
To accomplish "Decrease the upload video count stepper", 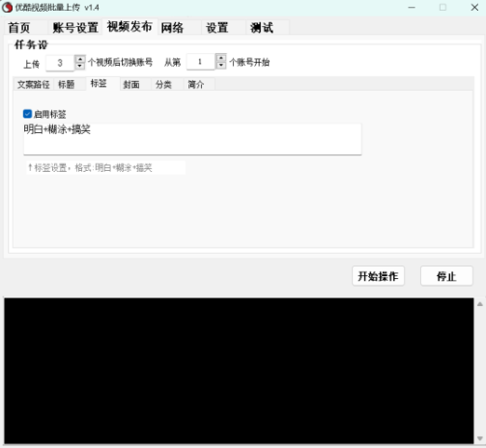I will click(x=79, y=66).
